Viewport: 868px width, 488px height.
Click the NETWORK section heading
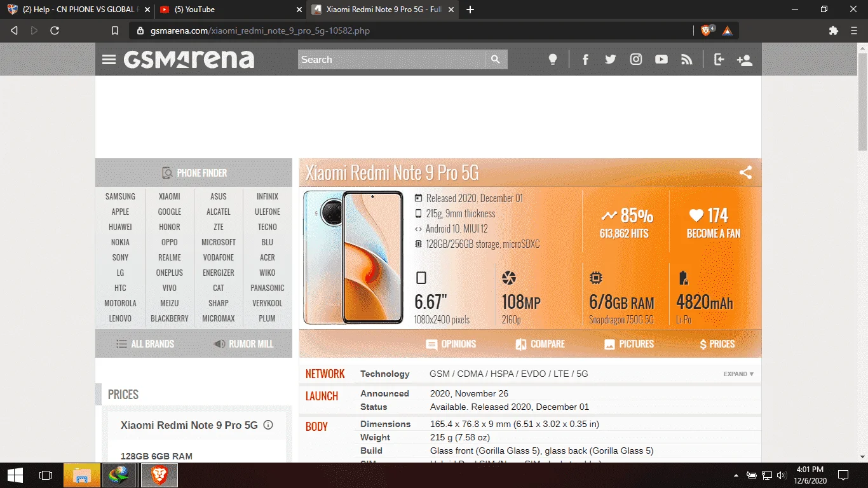point(325,374)
